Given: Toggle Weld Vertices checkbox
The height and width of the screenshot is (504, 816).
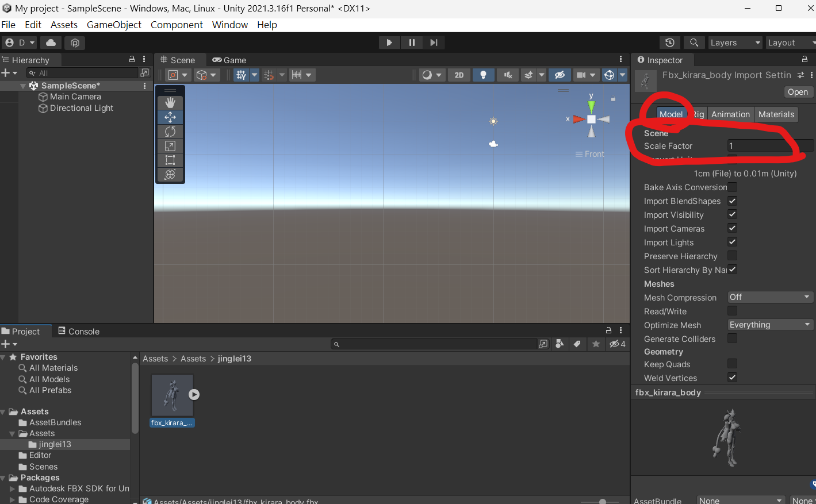Looking at the screenshot, I should tap(732, 378).
